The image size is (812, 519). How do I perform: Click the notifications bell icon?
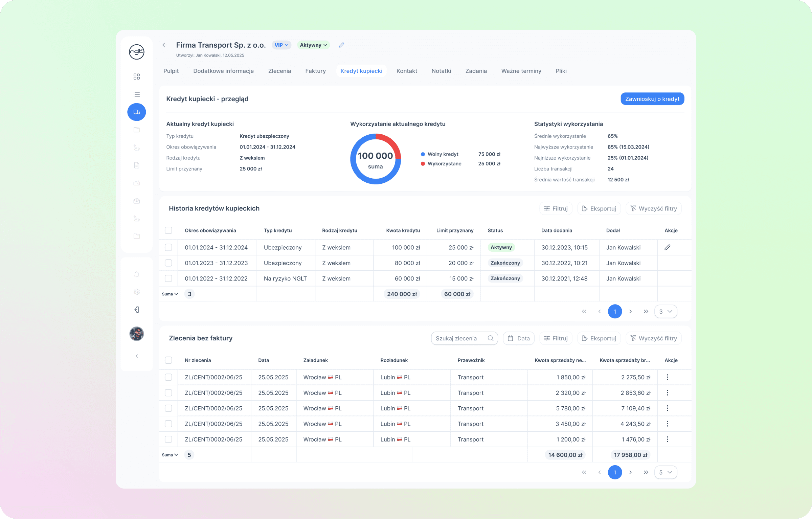click(x=136, y=274)
